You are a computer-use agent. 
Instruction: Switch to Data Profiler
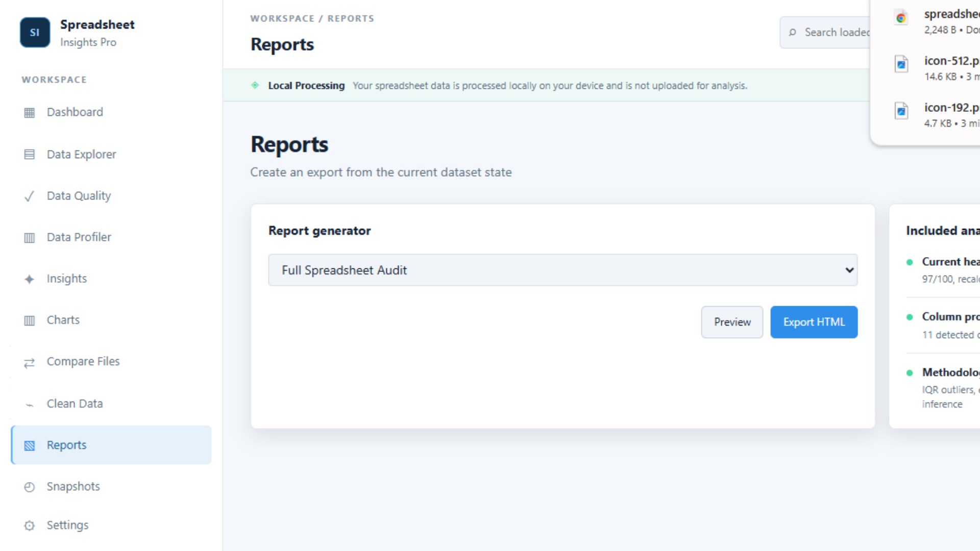tap(111, 237)
